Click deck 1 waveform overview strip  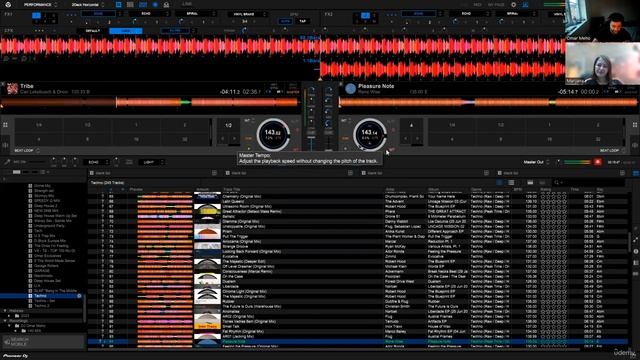[150, 102]
